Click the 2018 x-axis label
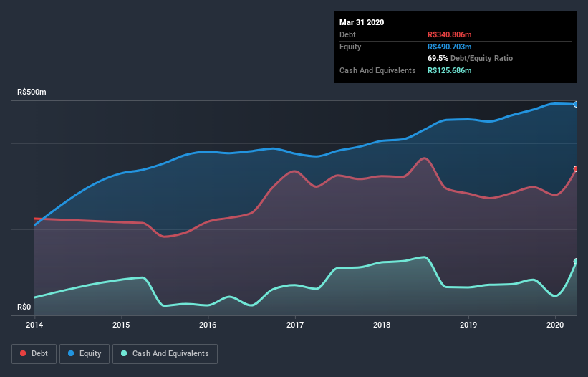The image size is (588, 377). click(382, 325)
